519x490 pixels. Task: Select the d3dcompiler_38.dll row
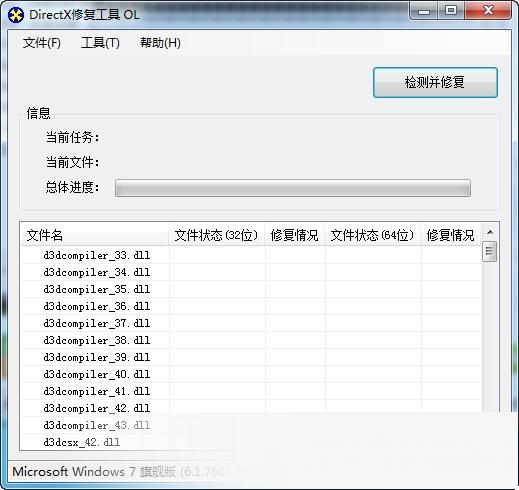coord(251,340)
